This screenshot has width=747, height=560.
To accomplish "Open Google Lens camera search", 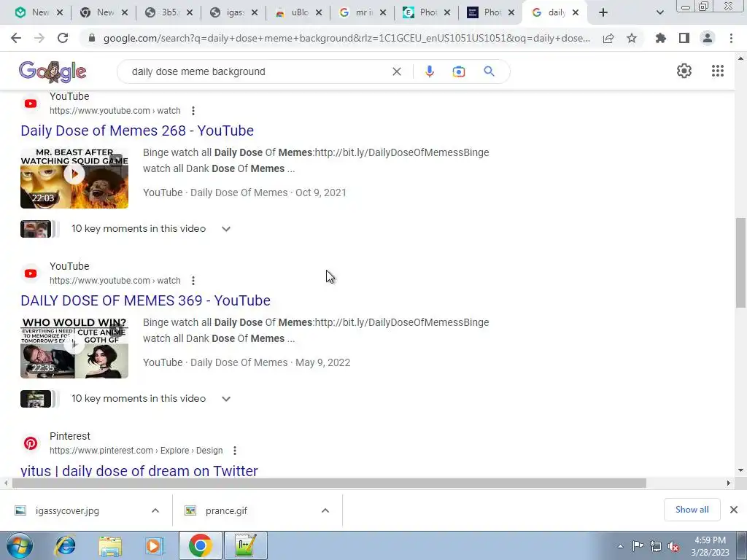I will [x=458, y=71].
